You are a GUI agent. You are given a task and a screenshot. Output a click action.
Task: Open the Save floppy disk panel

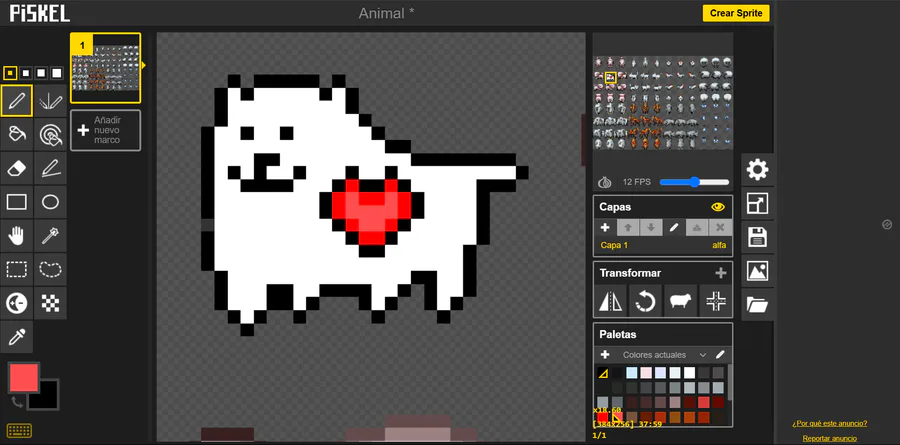[757, 237]
